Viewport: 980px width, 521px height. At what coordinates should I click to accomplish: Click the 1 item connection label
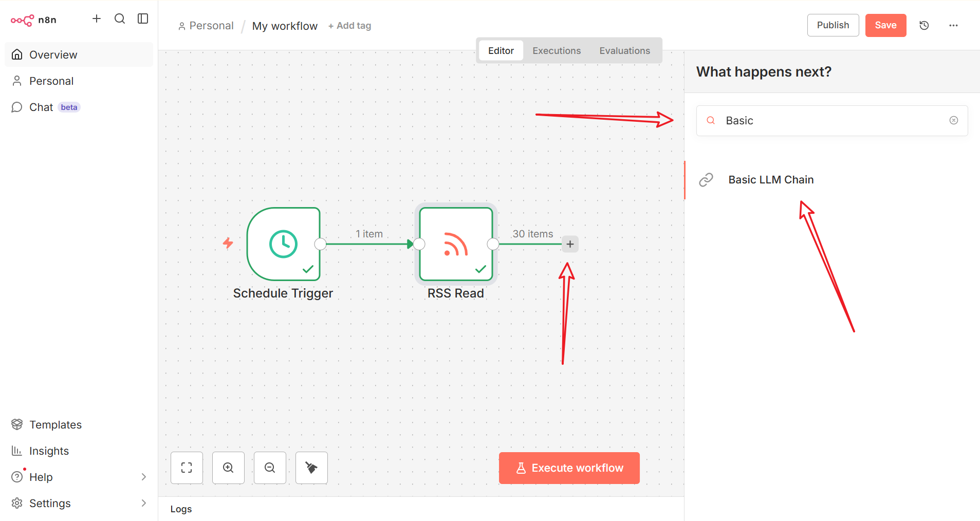pos(369,234)
